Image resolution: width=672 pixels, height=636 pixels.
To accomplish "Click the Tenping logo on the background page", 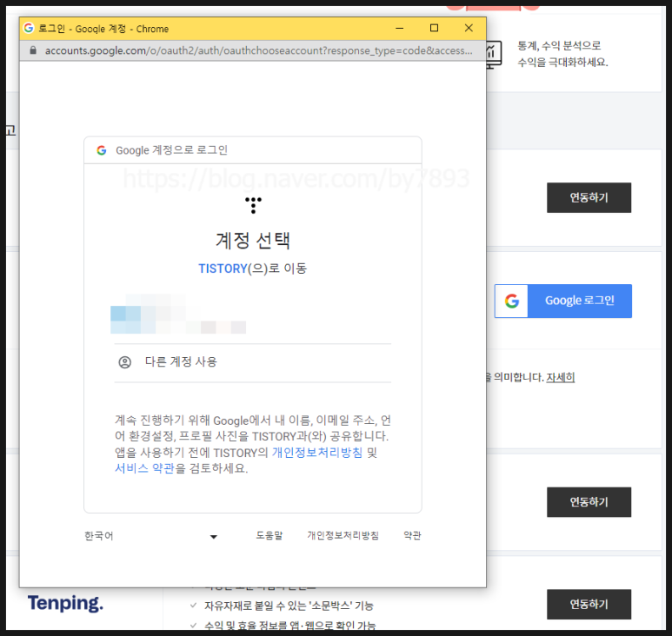I will [x=65, y=603].
